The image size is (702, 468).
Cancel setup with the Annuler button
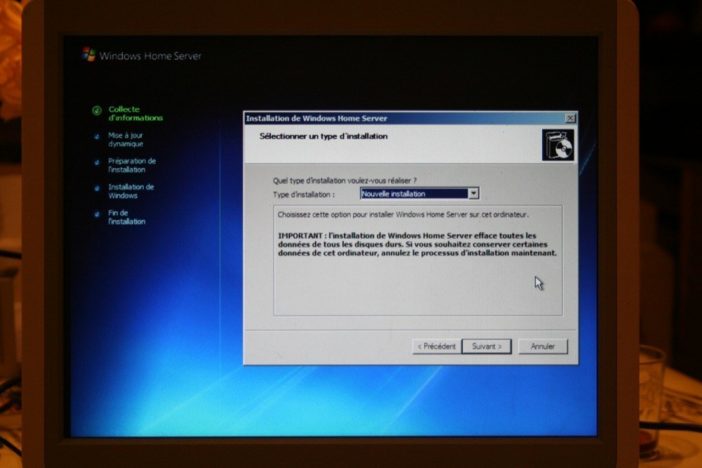(543, 346)
